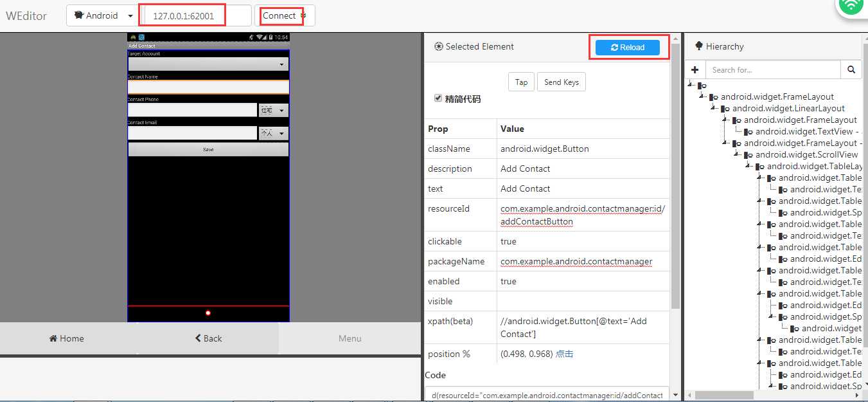Click the generated code text box
The height and width of the screenshot is (402, 868).
(547, 394)
